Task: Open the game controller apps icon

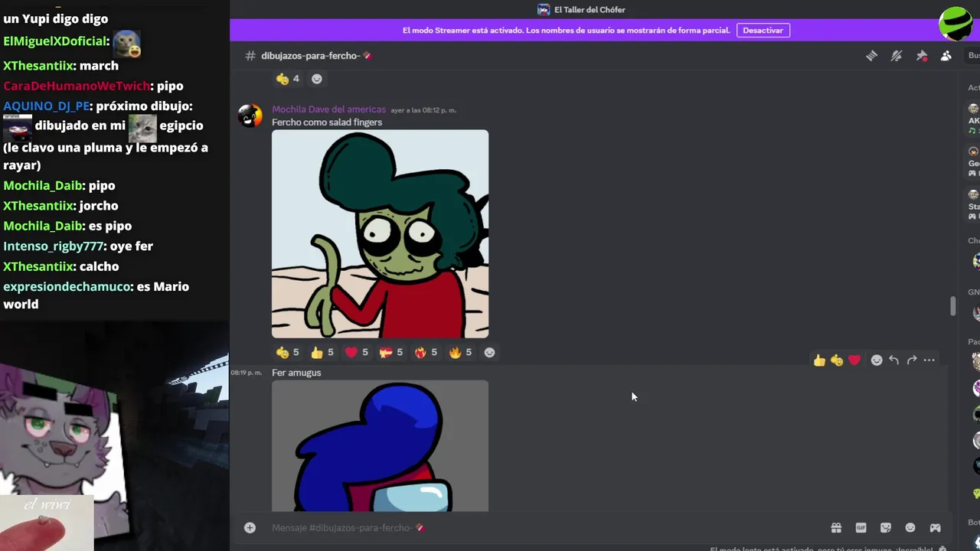Action: pos(935,528)
